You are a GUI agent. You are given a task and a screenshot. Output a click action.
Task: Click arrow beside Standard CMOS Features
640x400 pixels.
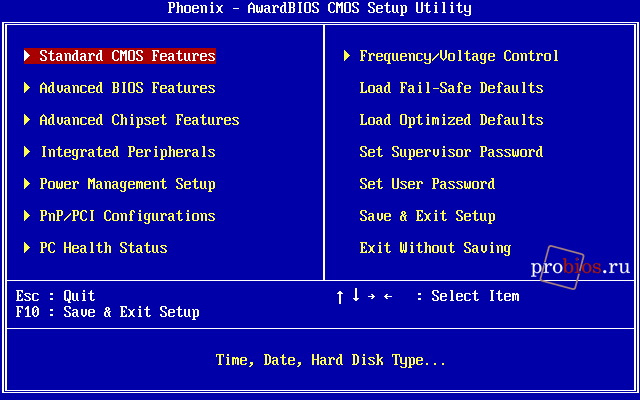click(x=27, y=56)
